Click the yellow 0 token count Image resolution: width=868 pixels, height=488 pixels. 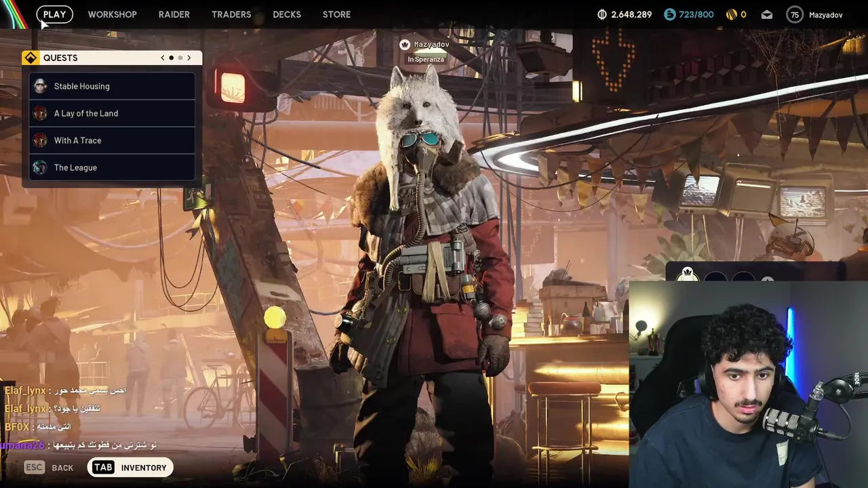point(743,14)
